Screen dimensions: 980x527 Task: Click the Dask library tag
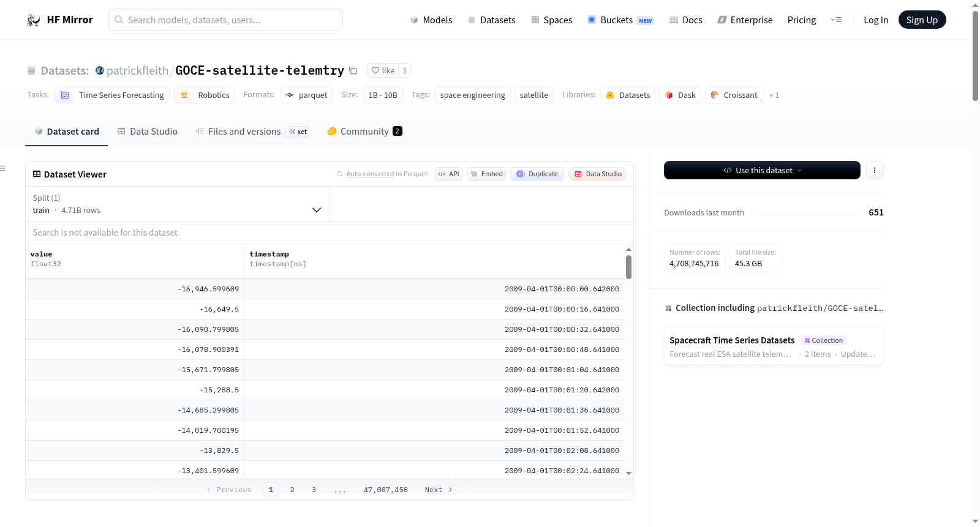pos(680,95)
